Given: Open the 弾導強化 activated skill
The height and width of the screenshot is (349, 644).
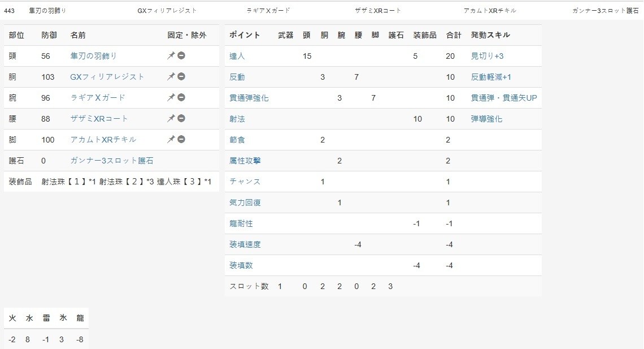Looking at the screenshot, I should click(486, 119).
